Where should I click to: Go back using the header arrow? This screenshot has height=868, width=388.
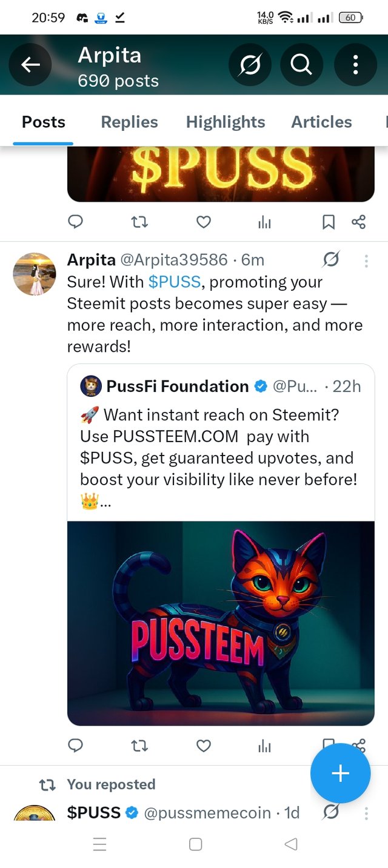30,65
